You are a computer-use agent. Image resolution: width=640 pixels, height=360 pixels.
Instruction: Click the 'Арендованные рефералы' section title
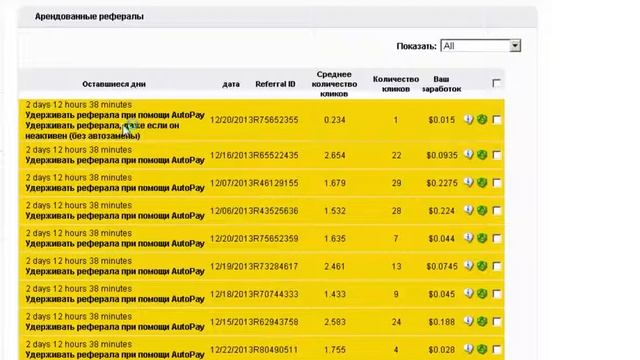(x=89, y=17)
